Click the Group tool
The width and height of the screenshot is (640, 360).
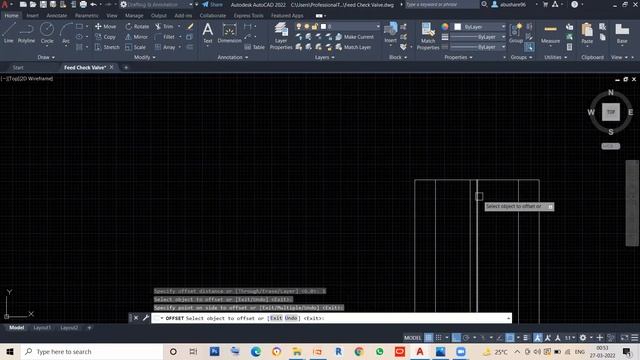pos(516,33)
